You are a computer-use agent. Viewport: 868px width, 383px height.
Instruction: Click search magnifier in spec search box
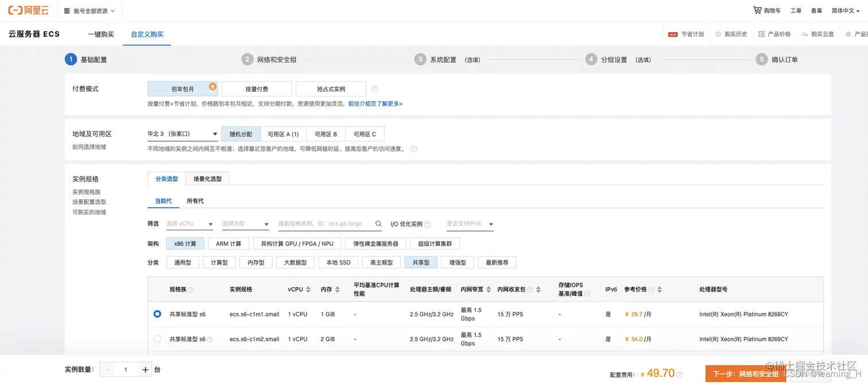(x=378, y=224)
